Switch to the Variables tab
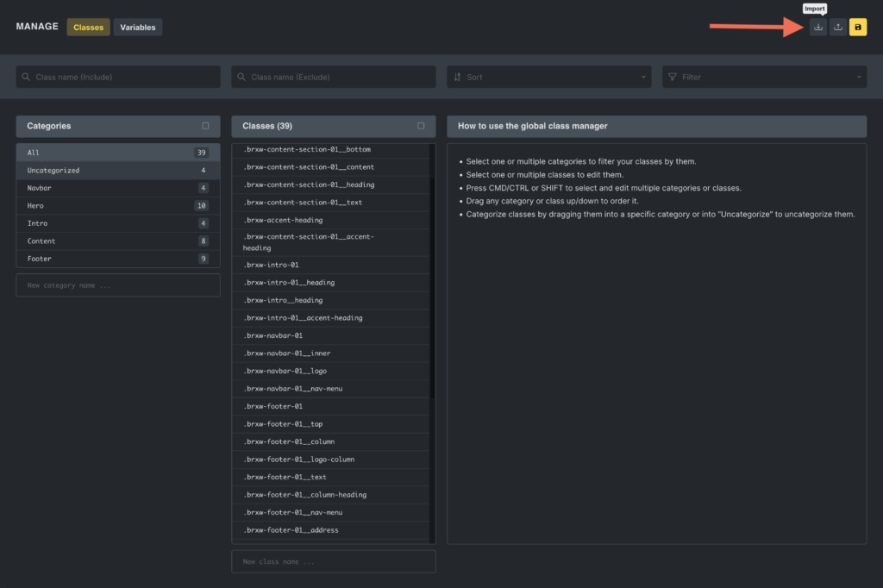Viewport: 883px width, 588px height. pos(138,28)
